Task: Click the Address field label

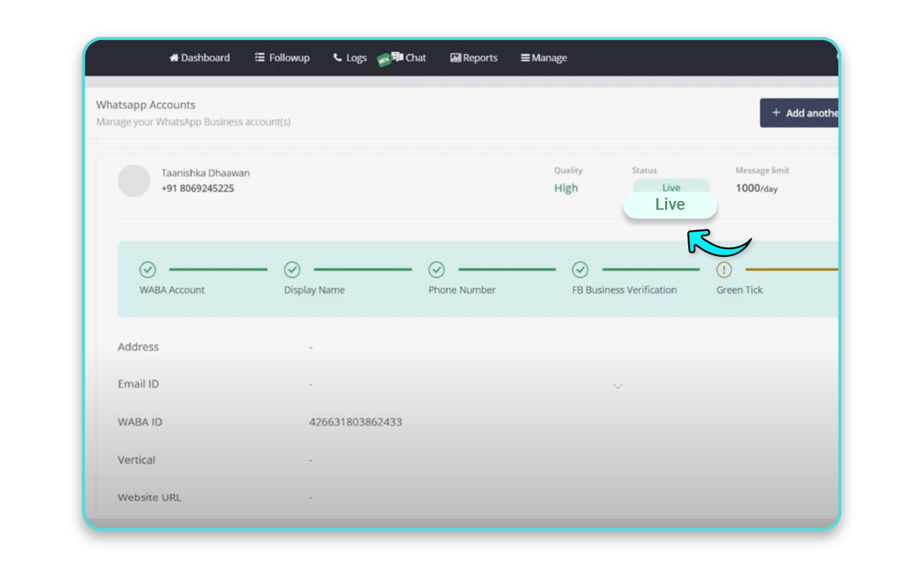Action: (138, 347)
